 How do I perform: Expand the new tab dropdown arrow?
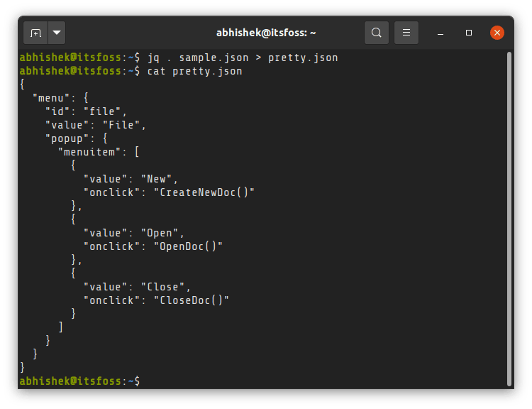[x=57, y=33]
